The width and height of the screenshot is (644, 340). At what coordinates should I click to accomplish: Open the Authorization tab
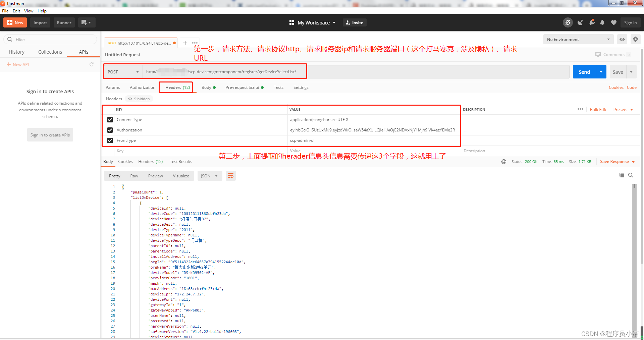point(143,88)
